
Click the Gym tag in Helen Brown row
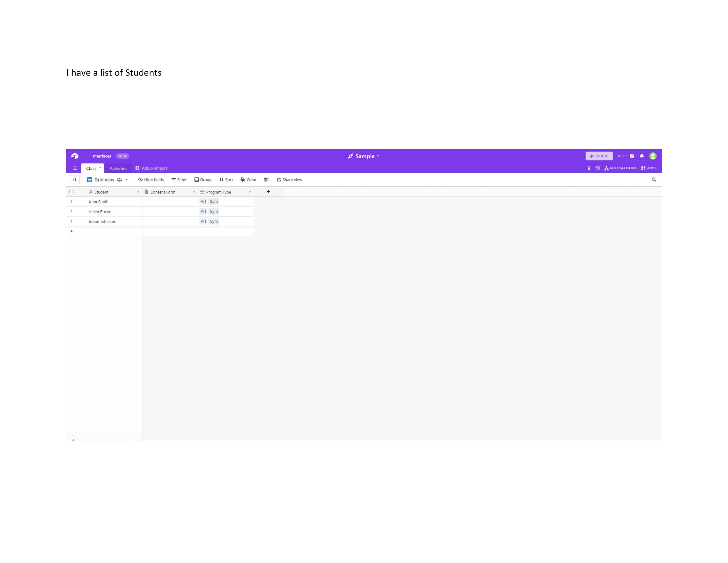(x=214, y=212)
